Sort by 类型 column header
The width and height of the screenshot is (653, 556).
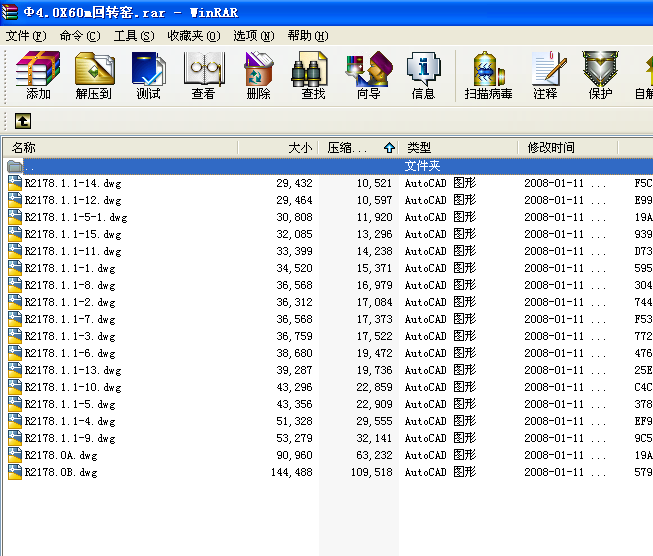458,147
